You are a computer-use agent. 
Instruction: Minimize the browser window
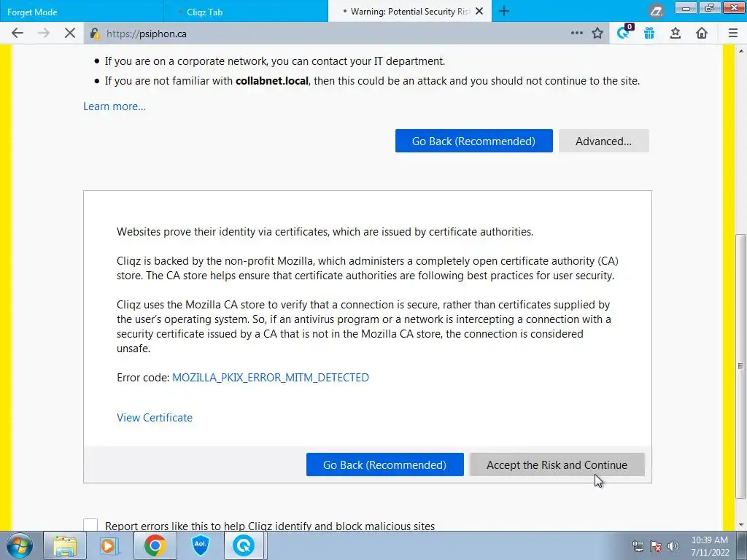(686, 8)
